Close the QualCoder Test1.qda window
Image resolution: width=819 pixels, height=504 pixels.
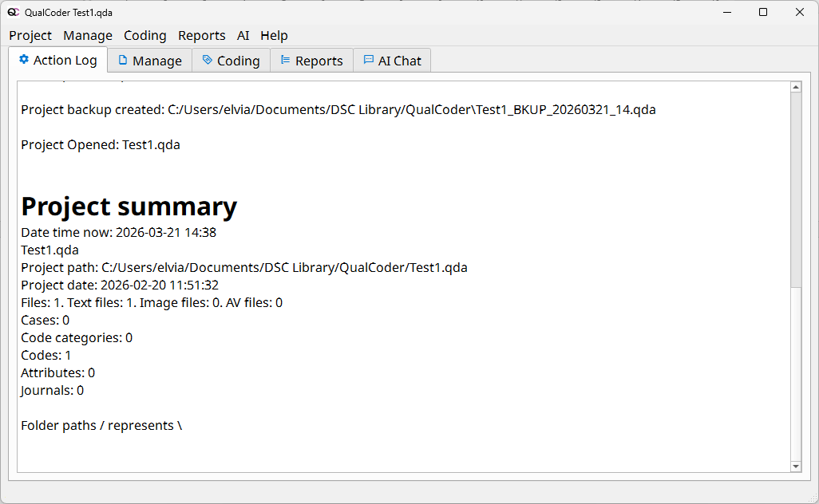pos(800,12)
